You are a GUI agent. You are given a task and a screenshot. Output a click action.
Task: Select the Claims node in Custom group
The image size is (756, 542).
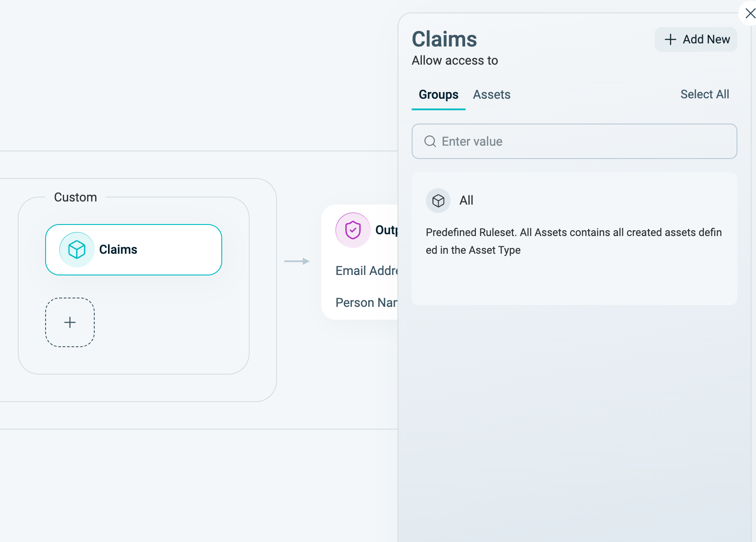134,250
